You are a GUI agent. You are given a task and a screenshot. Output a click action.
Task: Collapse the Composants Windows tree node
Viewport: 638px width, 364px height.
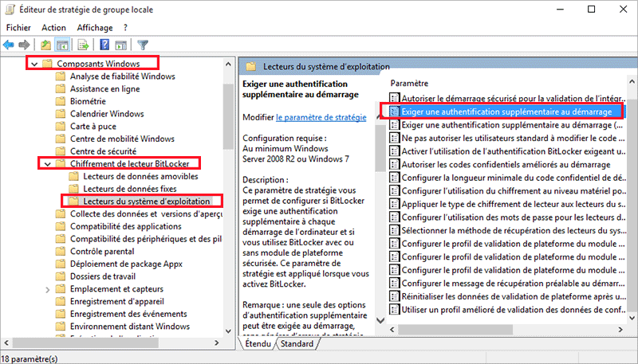click(33, 63)
